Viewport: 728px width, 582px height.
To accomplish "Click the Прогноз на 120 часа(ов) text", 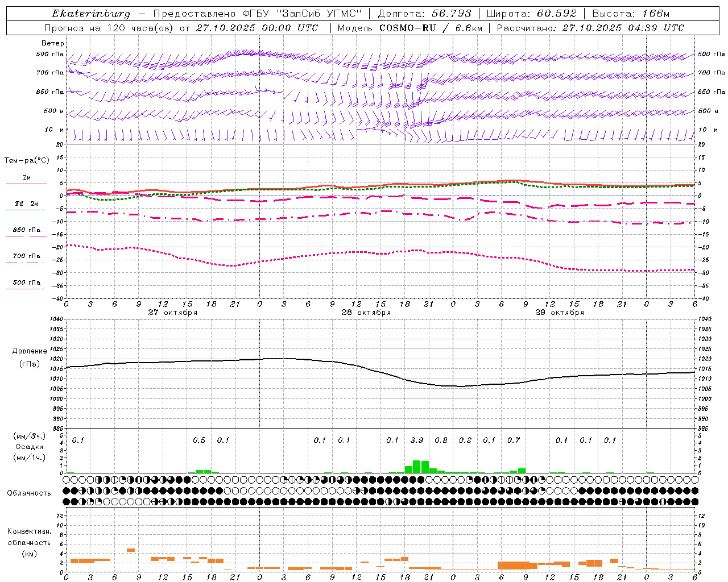I will tap(109, 28).
